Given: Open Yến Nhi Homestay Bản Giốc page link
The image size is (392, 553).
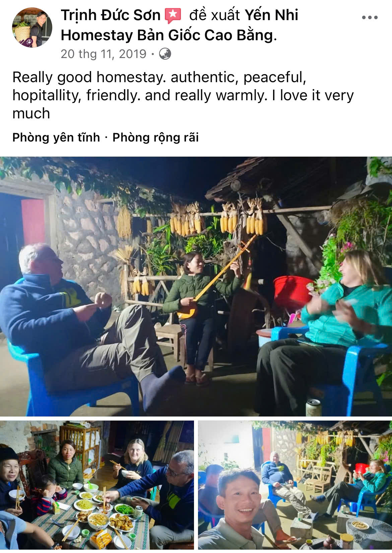Looking at the screenshot, I should click(x=179, y=25).
